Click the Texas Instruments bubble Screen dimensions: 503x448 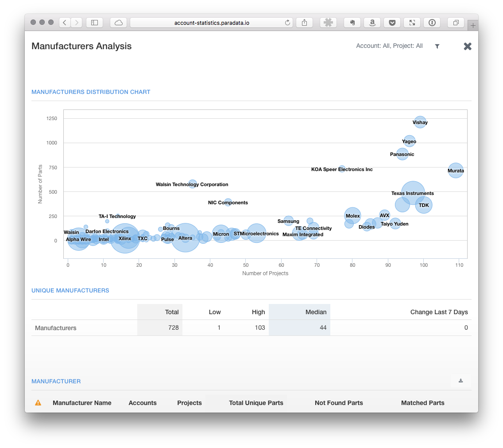point(413,192)
